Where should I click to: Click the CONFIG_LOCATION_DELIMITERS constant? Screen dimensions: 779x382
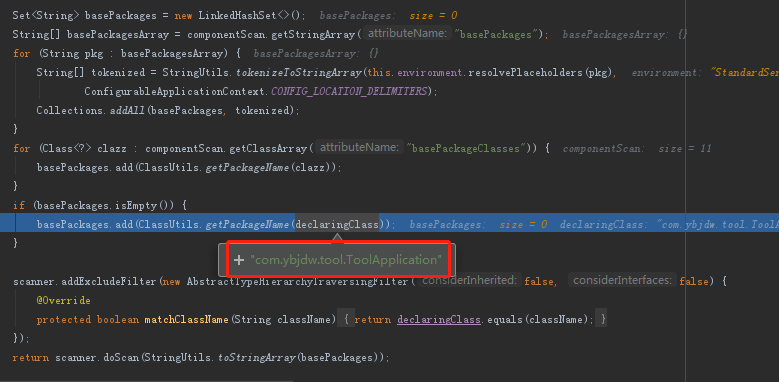[349, 91]
